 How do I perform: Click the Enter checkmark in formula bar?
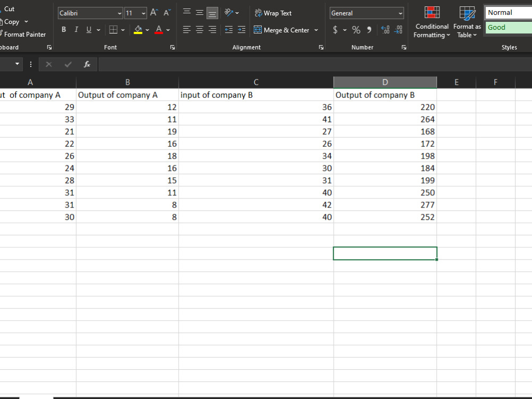click(68, 64)
